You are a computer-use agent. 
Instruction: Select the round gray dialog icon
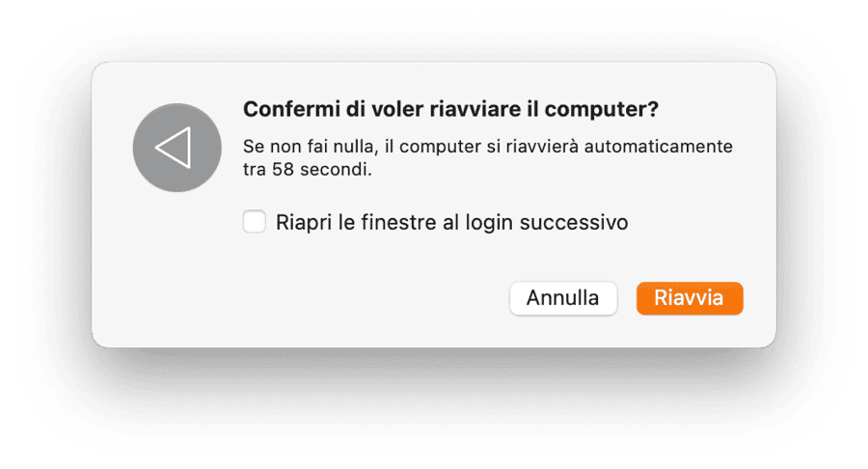[x=175, y=148]
